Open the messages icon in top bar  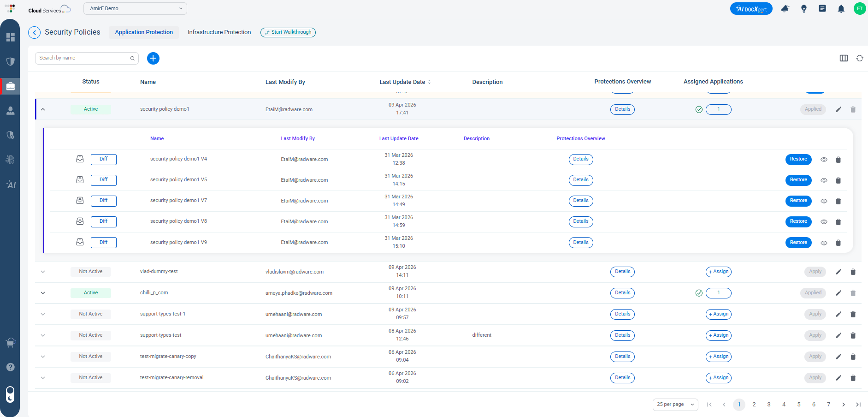[822, 8]
